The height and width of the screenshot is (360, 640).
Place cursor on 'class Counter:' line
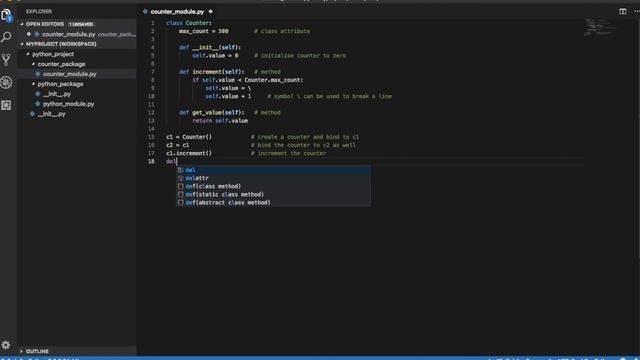(189, 23)
